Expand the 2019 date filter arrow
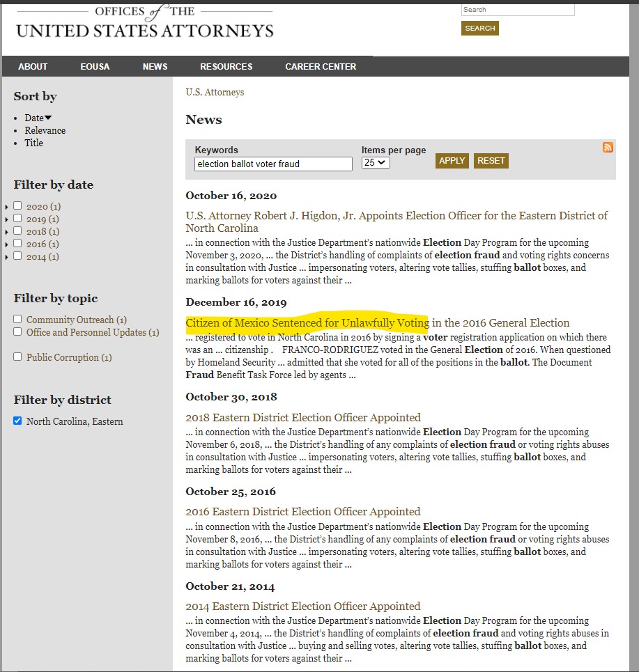The image size is (639, 672). [x=6, y=219]
